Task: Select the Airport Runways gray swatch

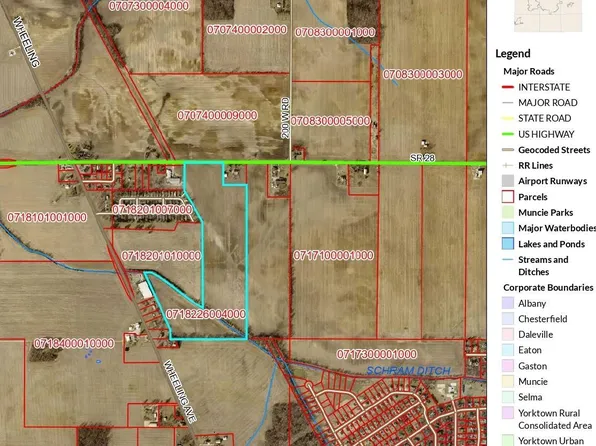Action: click(x=507, y=181)
